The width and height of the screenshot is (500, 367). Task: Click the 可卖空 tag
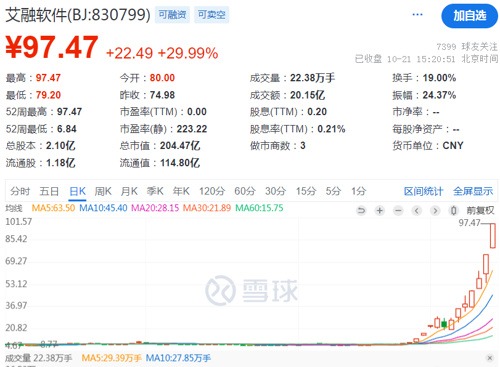212,15
